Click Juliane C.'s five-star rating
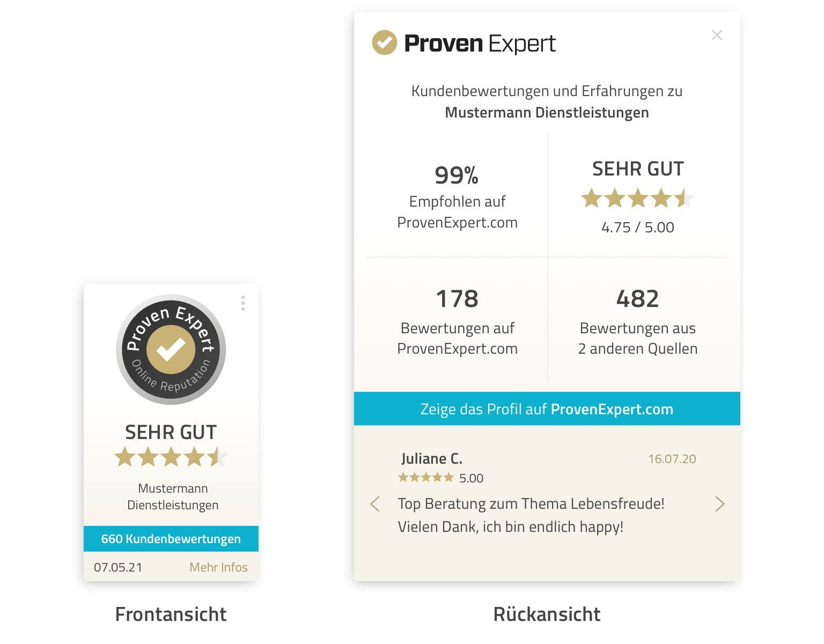The width and height of the screenshot is (824, 644). click(x=426, y=478)
